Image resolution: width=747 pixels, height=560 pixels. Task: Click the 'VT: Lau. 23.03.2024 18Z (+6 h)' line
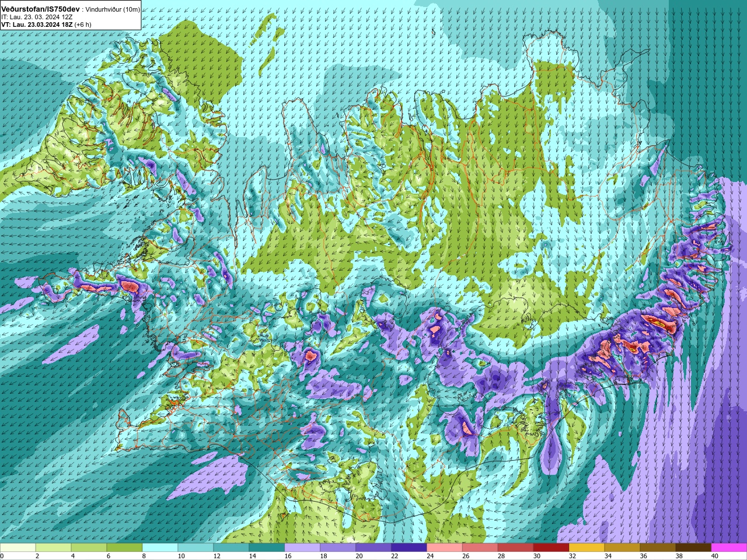pos(46,24)
